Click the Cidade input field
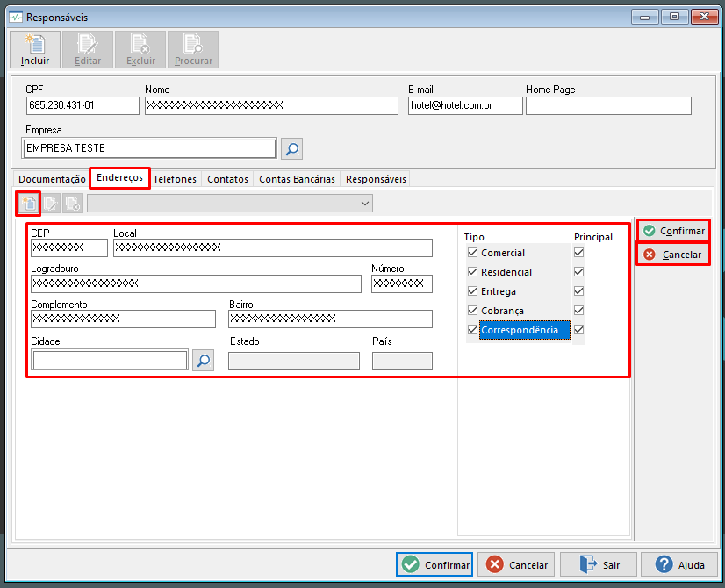 pos(110,360)
